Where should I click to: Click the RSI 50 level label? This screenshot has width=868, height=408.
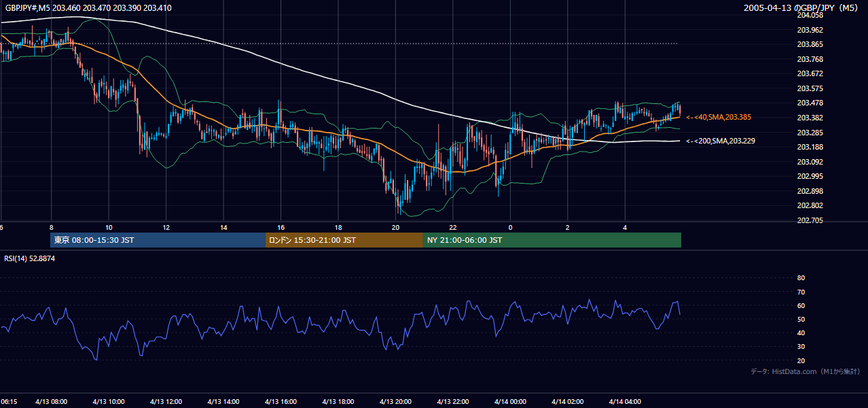click(x=801, y=319)
